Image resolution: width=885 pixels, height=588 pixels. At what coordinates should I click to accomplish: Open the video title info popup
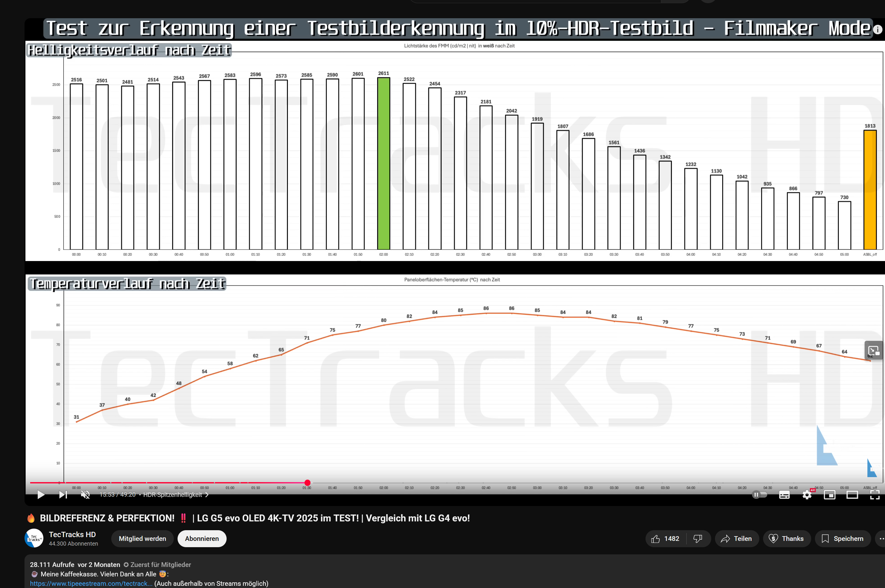[878, 29]
